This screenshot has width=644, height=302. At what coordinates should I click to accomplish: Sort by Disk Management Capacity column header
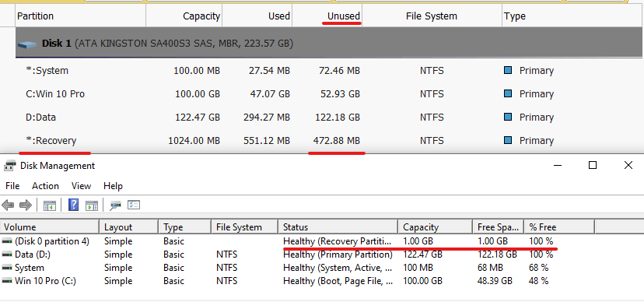pos(435,226)
